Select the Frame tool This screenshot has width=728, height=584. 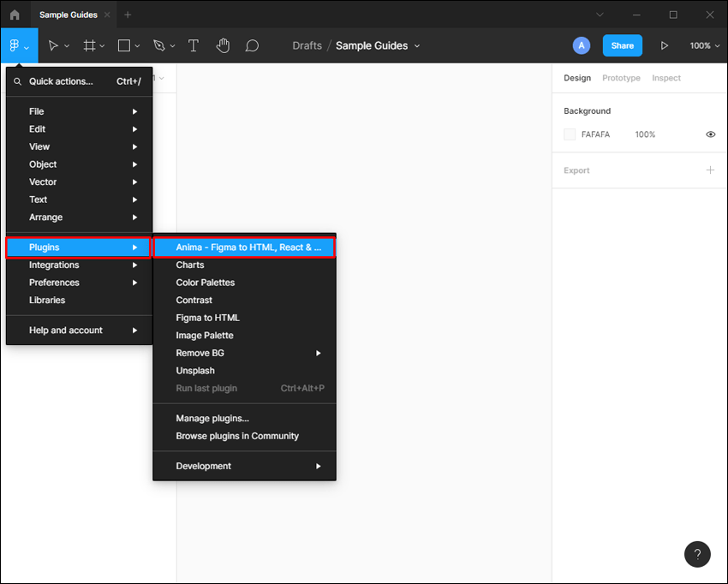pos(89,45)
